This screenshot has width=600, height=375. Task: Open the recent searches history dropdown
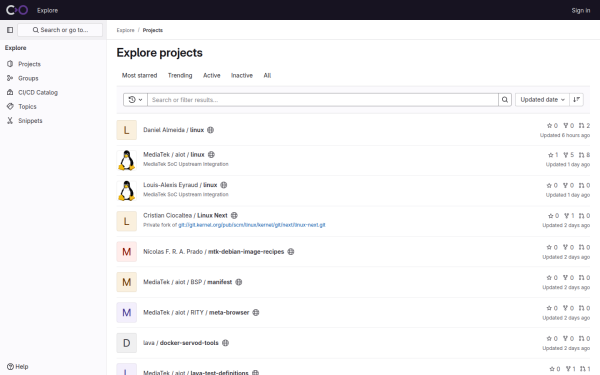[x=135, y=100]
